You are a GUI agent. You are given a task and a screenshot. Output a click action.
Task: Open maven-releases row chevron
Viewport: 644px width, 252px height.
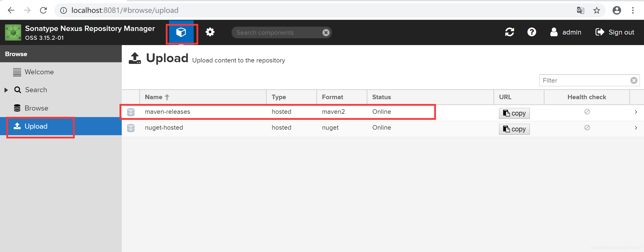[x=636, y=112]
